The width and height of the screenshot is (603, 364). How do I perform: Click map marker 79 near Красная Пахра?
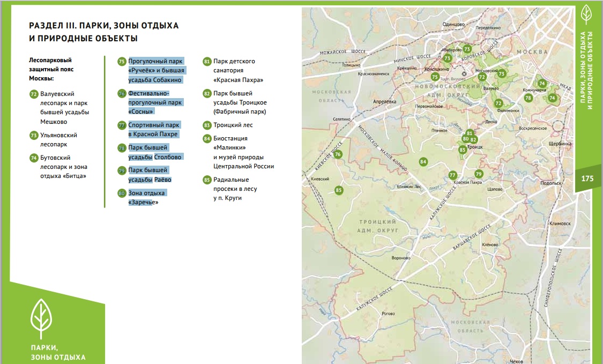[x=479, y=174]
